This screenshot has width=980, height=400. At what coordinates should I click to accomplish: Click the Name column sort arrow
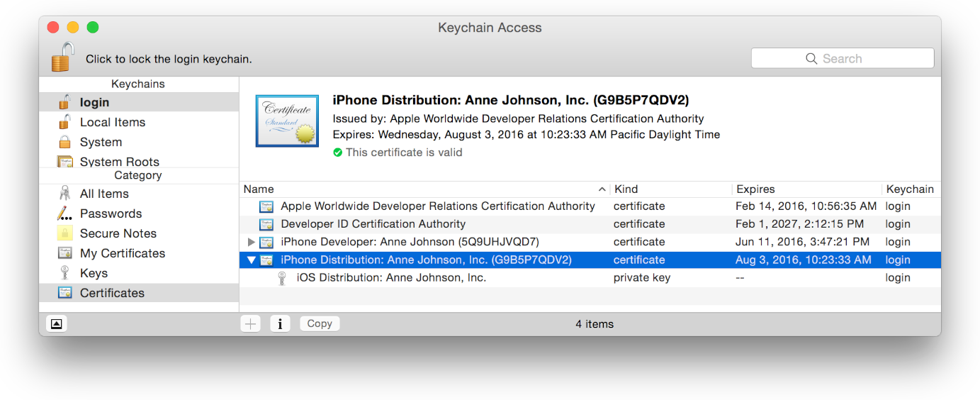(602, 189)
